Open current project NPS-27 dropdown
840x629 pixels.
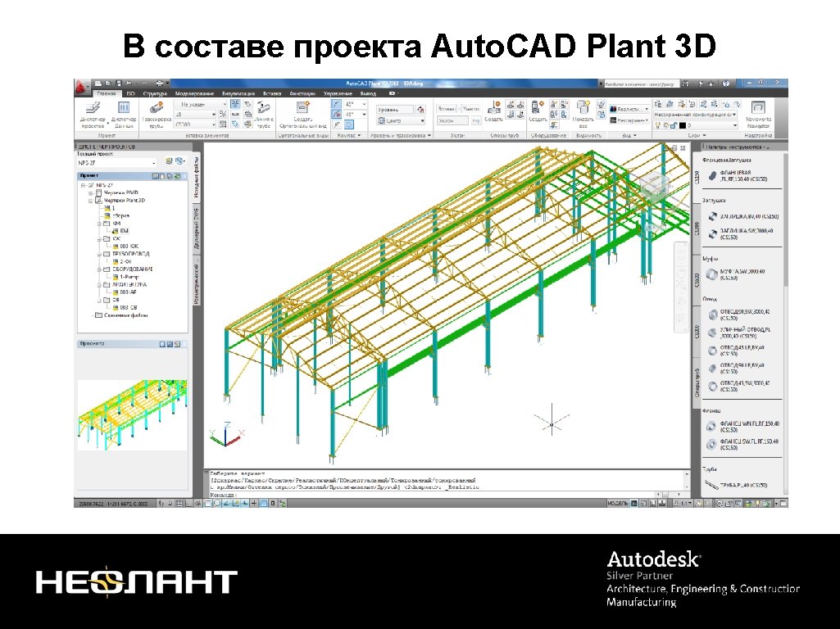[117, 163]
